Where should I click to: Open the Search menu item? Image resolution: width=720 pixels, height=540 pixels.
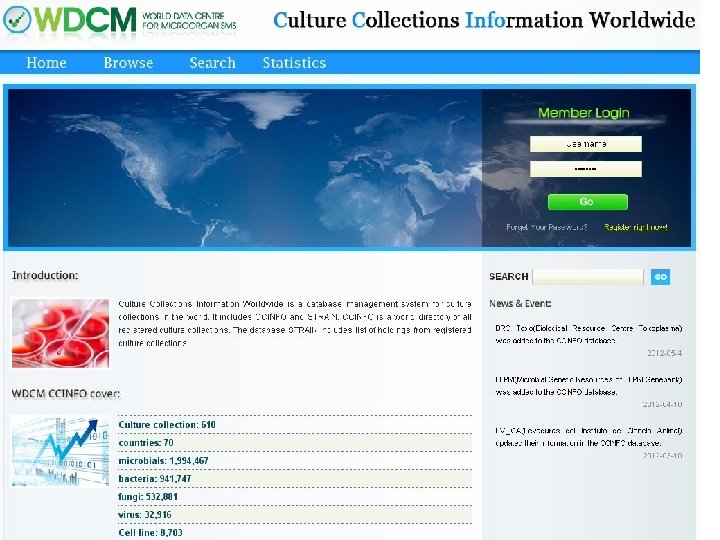[x=212, y=62]
